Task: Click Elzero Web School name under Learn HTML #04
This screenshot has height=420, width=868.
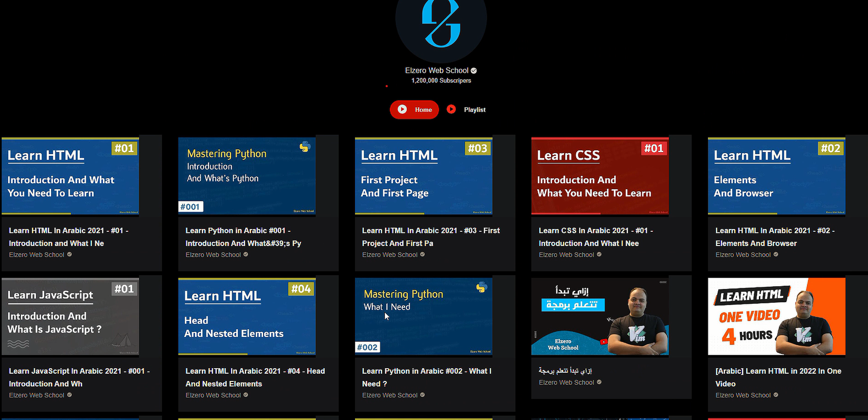Action: (x=213, y=395)
